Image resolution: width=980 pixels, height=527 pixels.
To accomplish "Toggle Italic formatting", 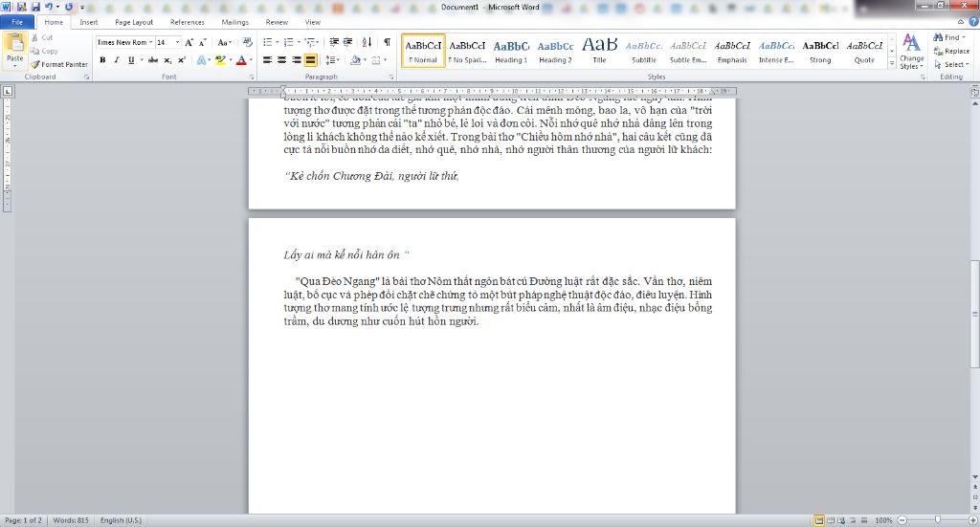I will [116, 60].
